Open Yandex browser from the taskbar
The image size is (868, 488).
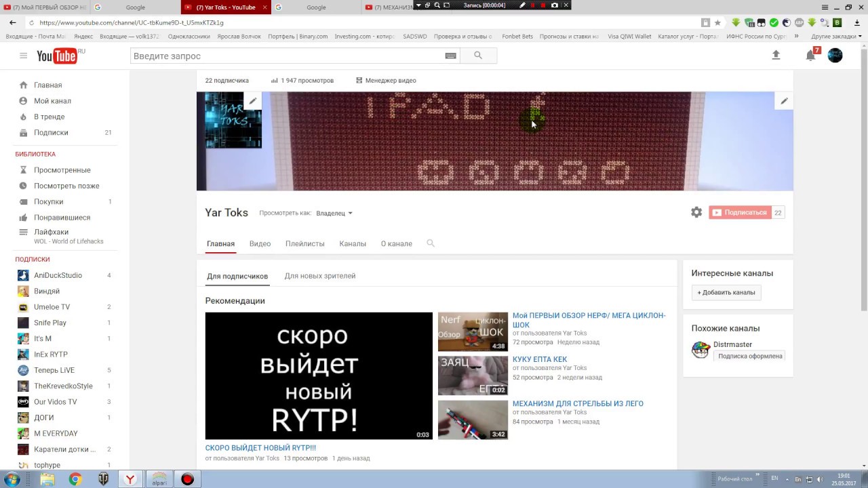[x=130, y=479]
